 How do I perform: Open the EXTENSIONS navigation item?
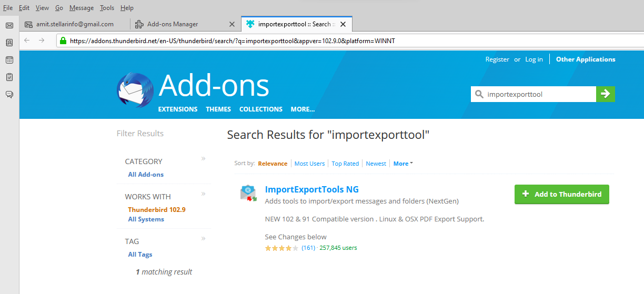pyautogui.click(x=178, y=109)
